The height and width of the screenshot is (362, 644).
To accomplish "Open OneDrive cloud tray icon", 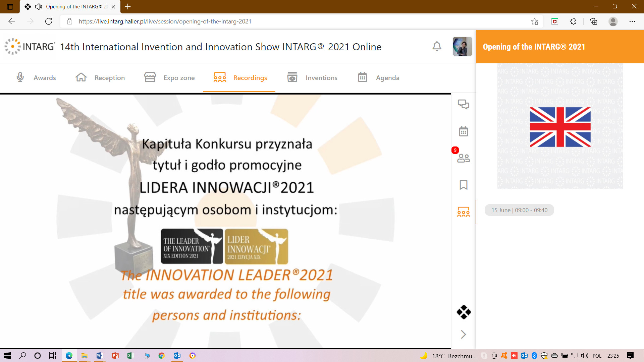I will [554, 356].
